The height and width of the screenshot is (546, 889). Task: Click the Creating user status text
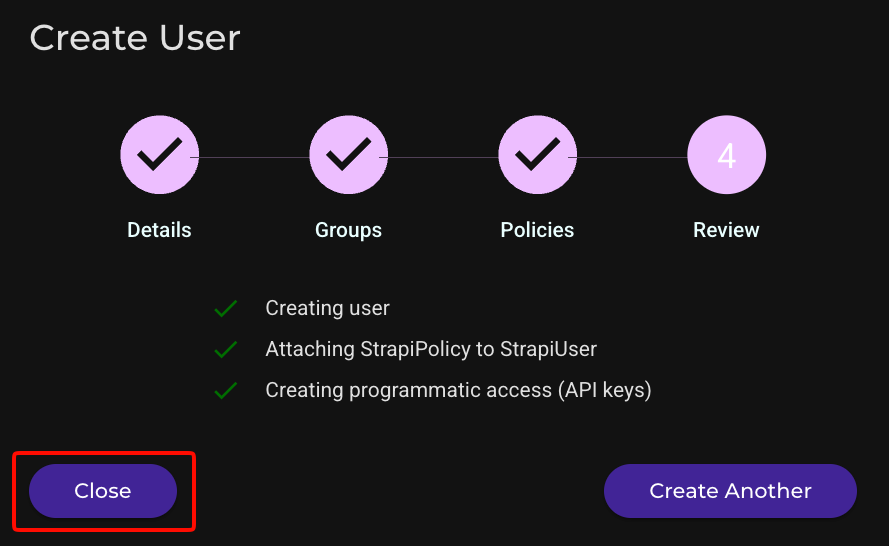coord(328,308)
